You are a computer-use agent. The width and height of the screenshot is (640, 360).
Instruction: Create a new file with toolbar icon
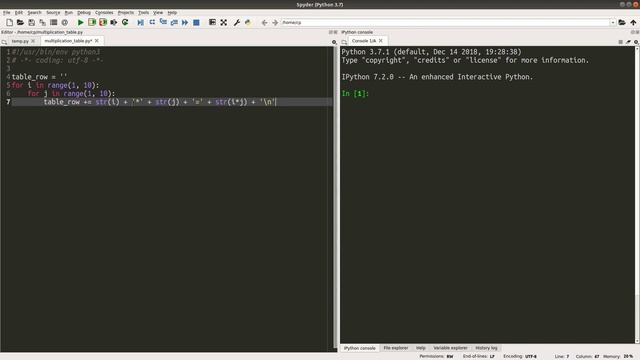[9, 22]
